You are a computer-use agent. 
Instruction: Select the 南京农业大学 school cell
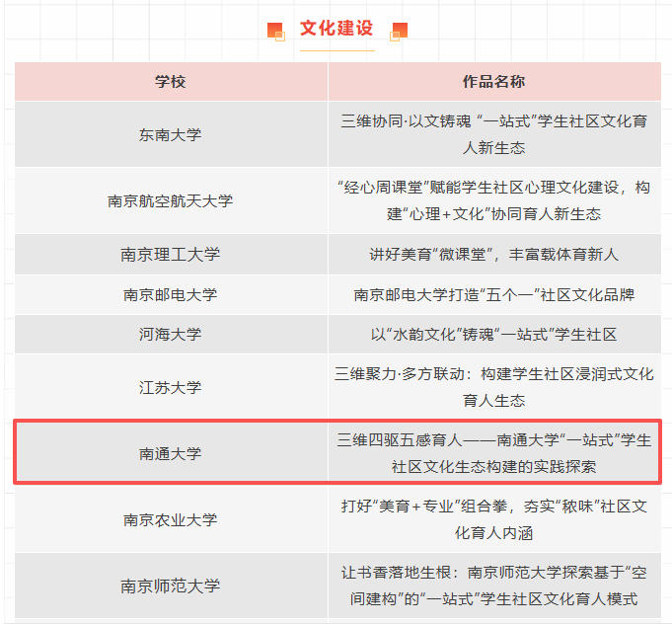click(x=171, y=519)
